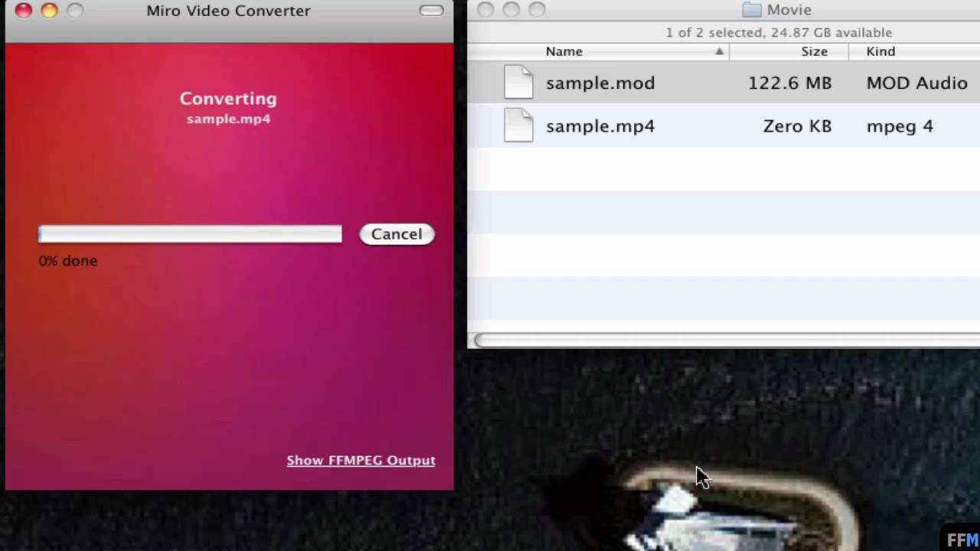980x551 pixels.
Task: Minimize the Miro Video Converter window
Action: (49, 11)
